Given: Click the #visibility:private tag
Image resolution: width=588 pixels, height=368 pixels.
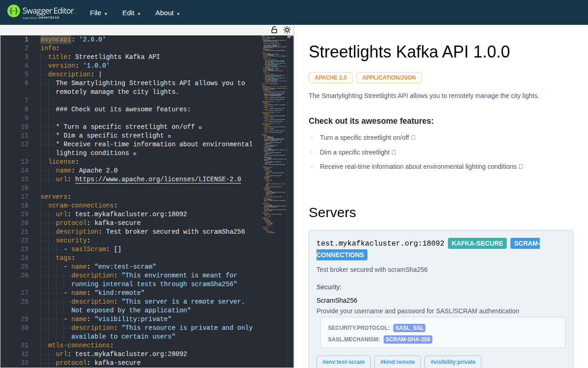Looking at the screenshot, I should click(x=453, y=362).
